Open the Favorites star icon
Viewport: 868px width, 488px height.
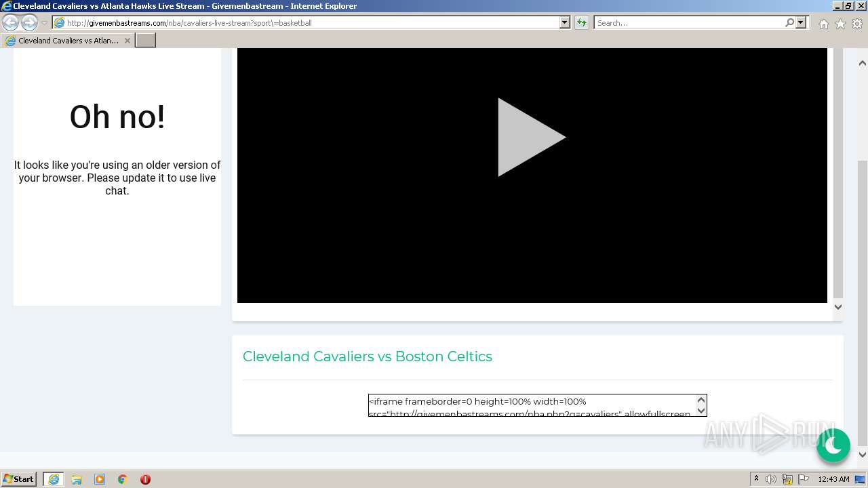pos(840,24)
